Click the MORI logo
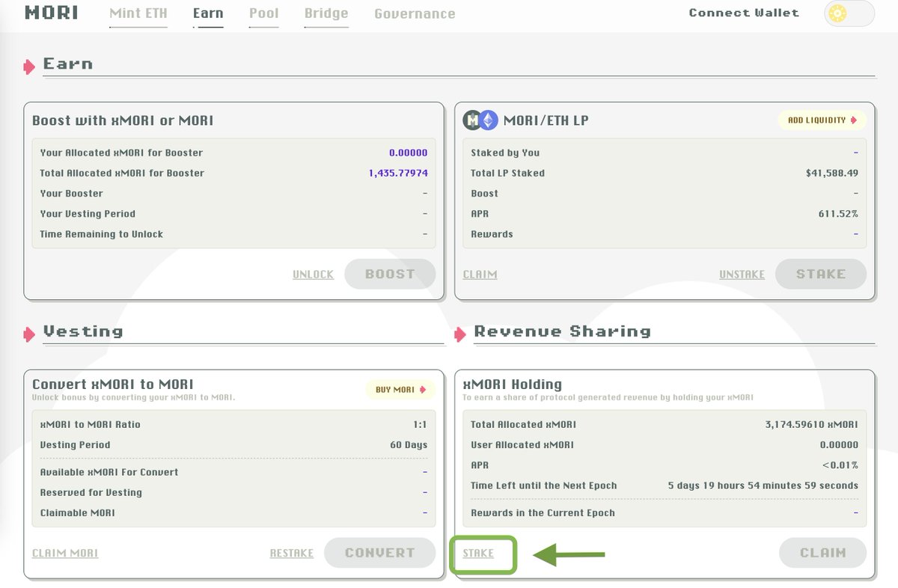 [x=52, y=13]
